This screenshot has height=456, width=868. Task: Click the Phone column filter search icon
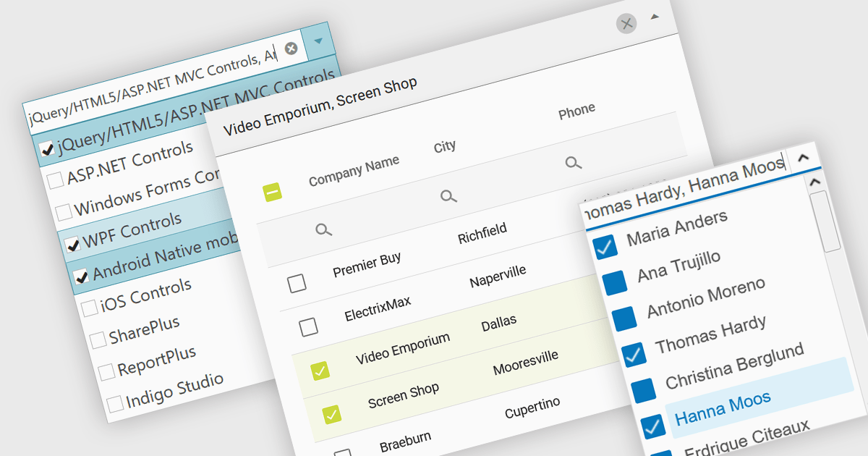[574, 162]
